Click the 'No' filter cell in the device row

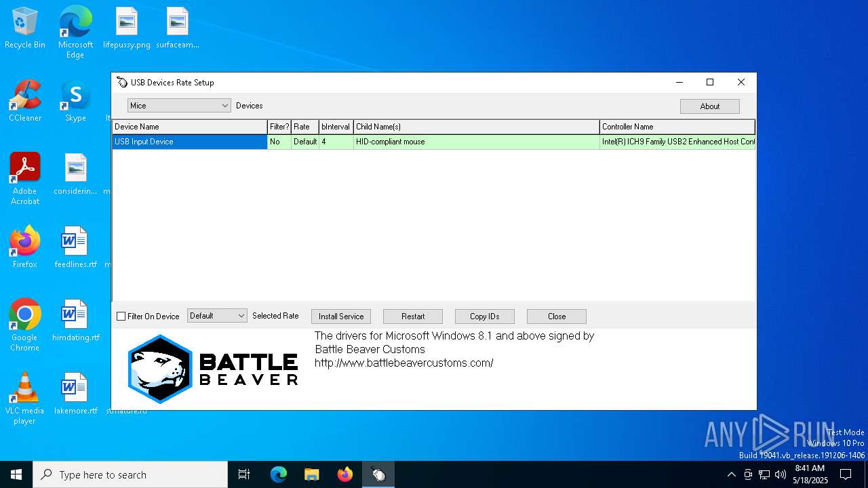click(279, 142)
